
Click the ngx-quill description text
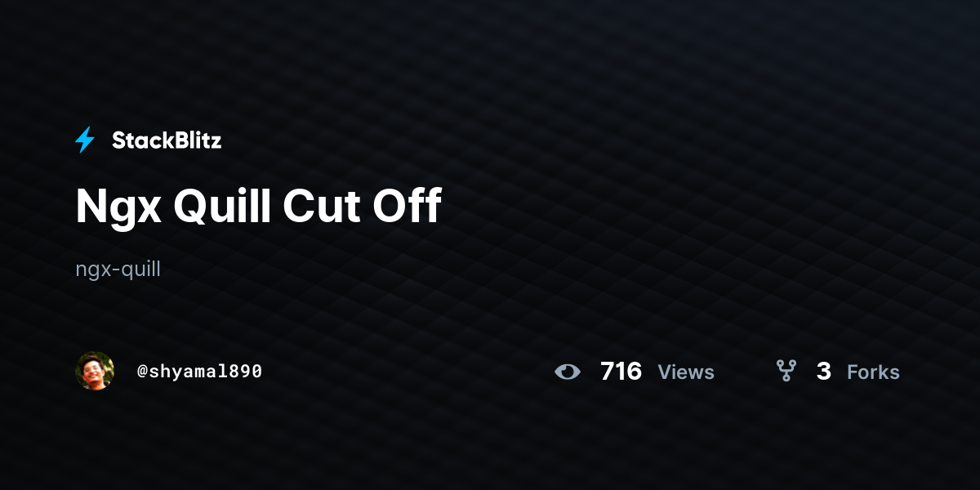[118, 269]
